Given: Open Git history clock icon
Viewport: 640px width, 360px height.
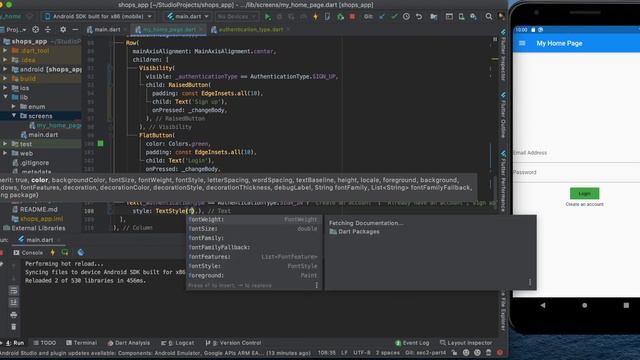Looking at the screenshot, I should [x=406, y=17].
